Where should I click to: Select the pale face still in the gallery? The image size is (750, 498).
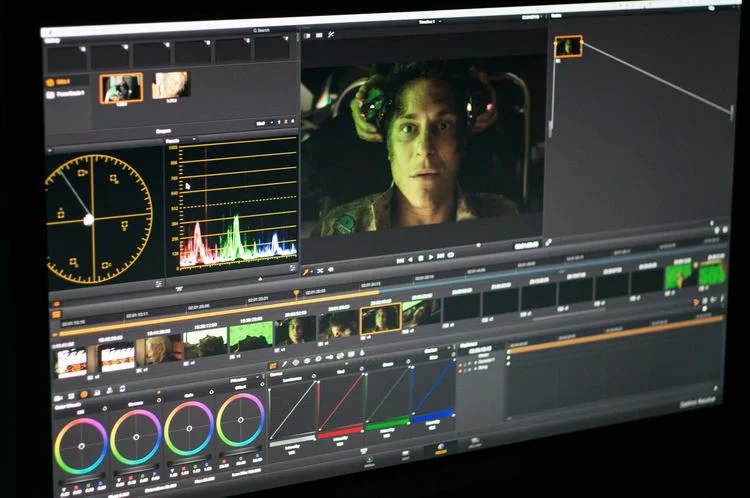tap(170, 85)
